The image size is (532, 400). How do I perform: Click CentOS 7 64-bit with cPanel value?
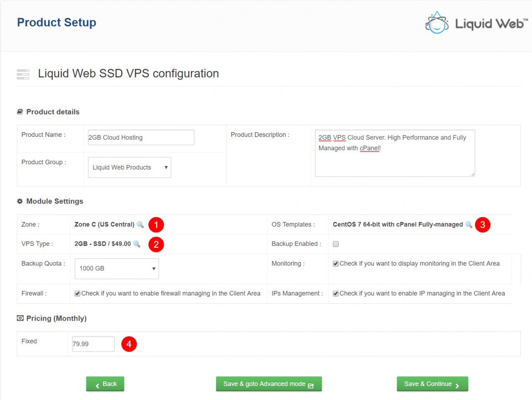coord(398,225)
